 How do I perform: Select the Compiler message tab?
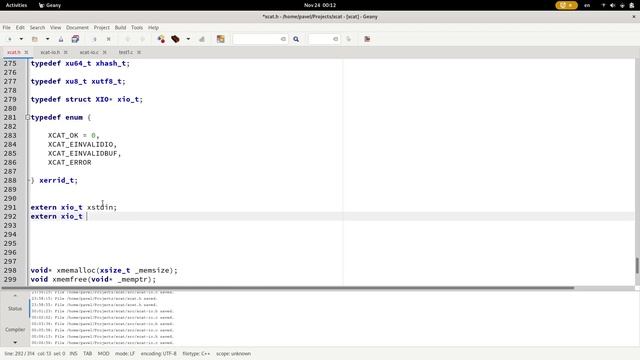point(15,329)
